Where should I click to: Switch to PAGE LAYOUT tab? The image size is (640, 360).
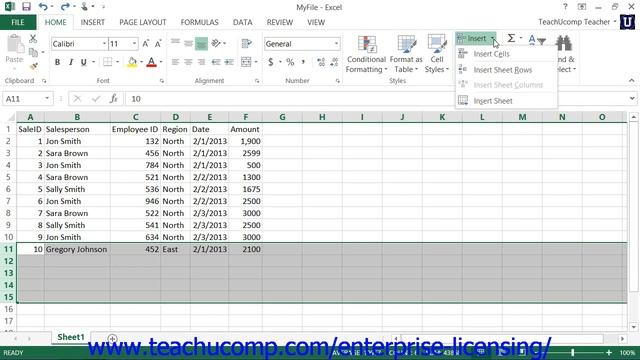(143, 22)
